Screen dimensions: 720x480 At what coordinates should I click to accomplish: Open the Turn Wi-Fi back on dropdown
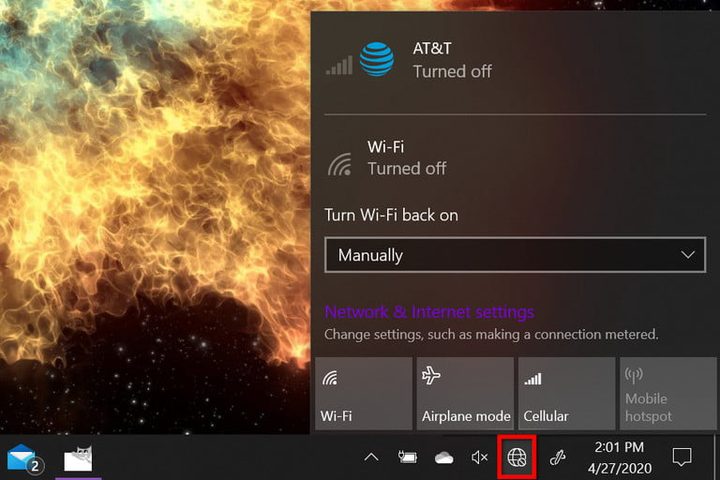515,255
